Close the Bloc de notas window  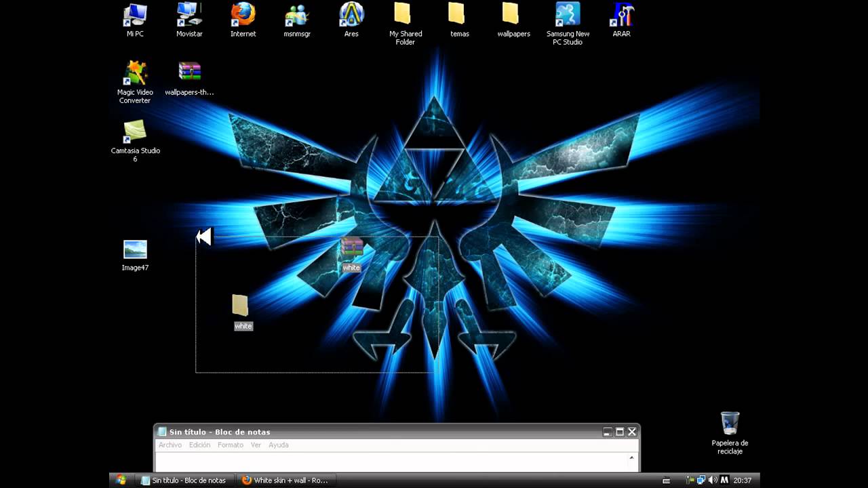point(632,432)
